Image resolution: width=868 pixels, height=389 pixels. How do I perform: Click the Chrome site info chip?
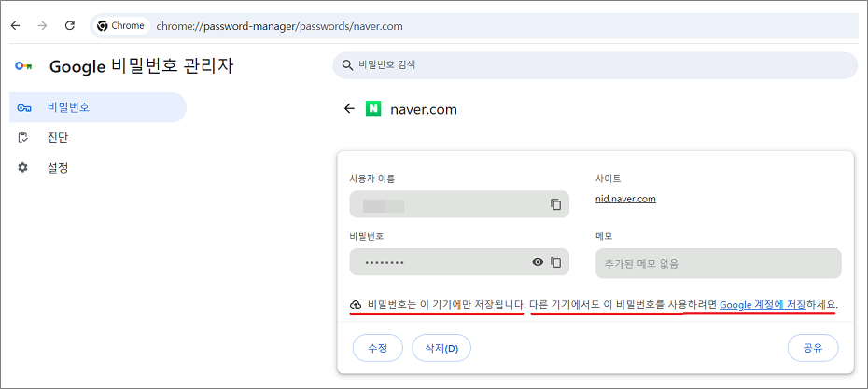click(120, 25)
